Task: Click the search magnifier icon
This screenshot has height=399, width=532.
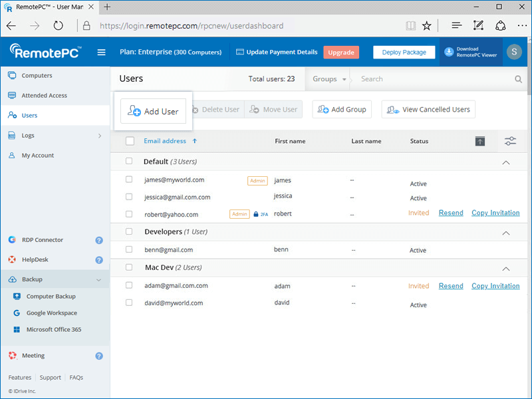Action: pos(518,79)
